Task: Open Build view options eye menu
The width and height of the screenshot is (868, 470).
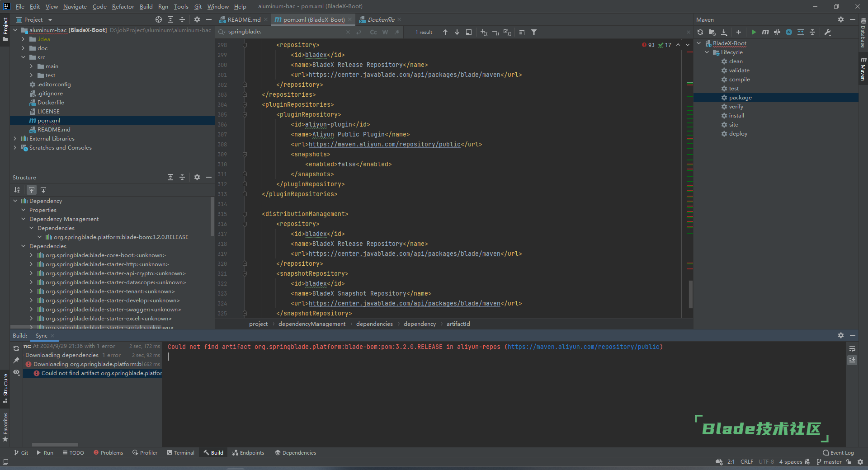Action: (16, 372)
